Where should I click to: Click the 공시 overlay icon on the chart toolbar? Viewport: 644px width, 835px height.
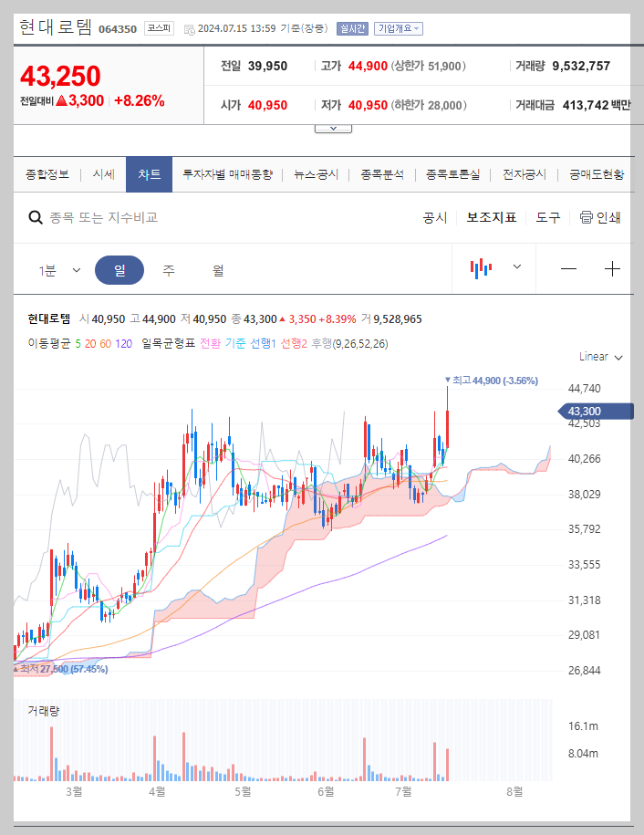point(434,218)
